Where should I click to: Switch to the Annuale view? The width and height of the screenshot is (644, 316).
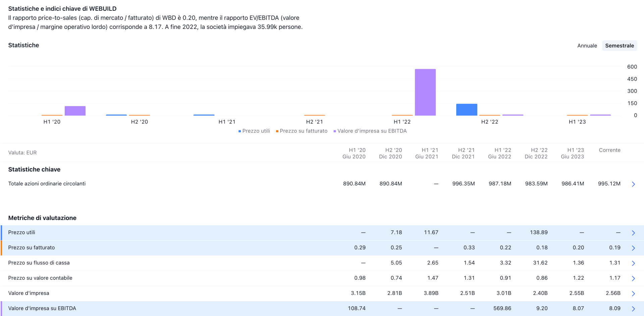(x=587, y=46)
